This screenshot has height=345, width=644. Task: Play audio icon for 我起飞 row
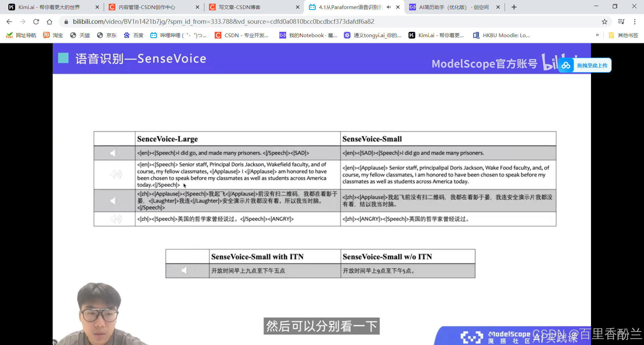tap(115, 201)
